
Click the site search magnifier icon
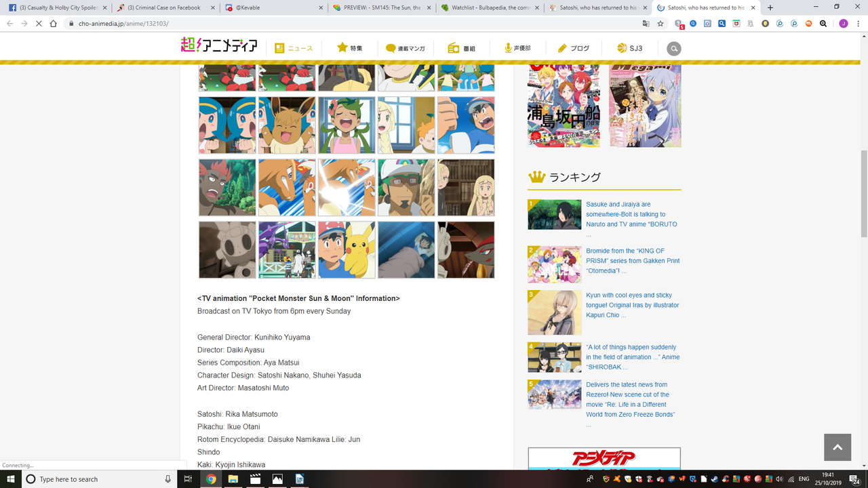(673, 49)
